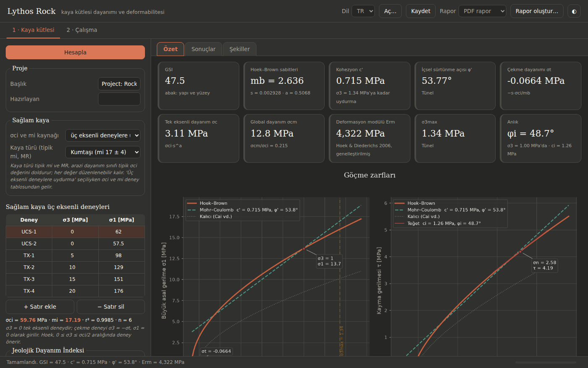Open the Dil language dropdown
The width and height of the screenshot is (588, 368).
(363, 11)
